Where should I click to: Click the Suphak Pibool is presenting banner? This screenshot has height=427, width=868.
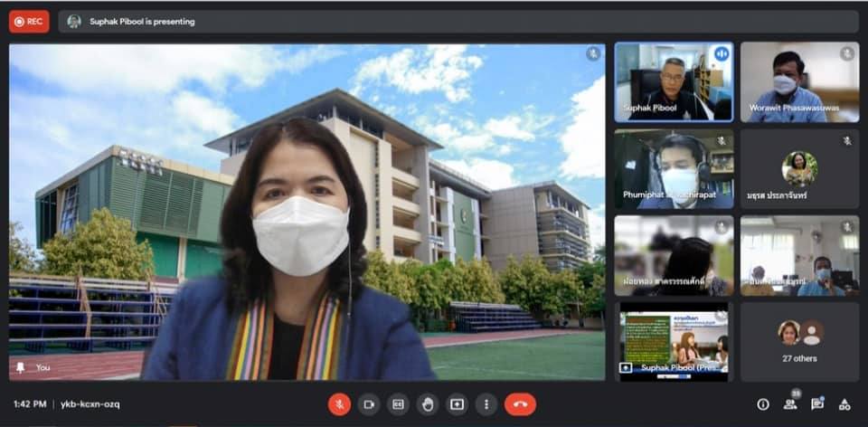(143, 22)
